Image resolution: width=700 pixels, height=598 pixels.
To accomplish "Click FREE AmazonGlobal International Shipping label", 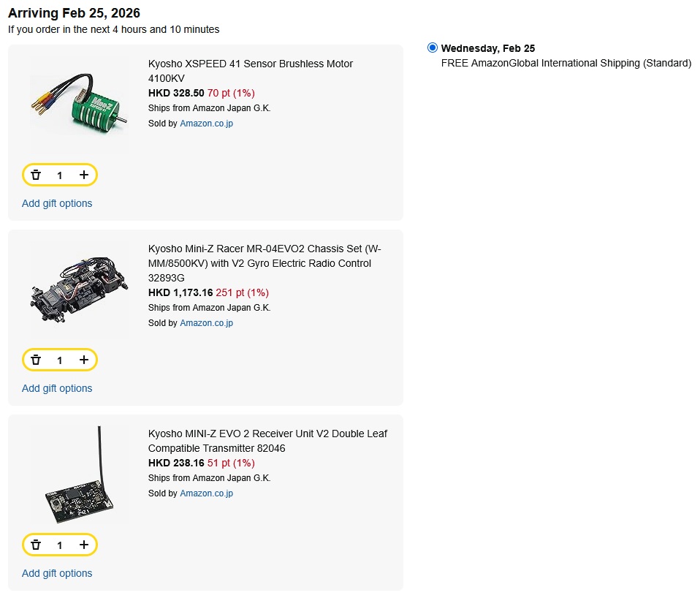I will (x=566, y=64).
